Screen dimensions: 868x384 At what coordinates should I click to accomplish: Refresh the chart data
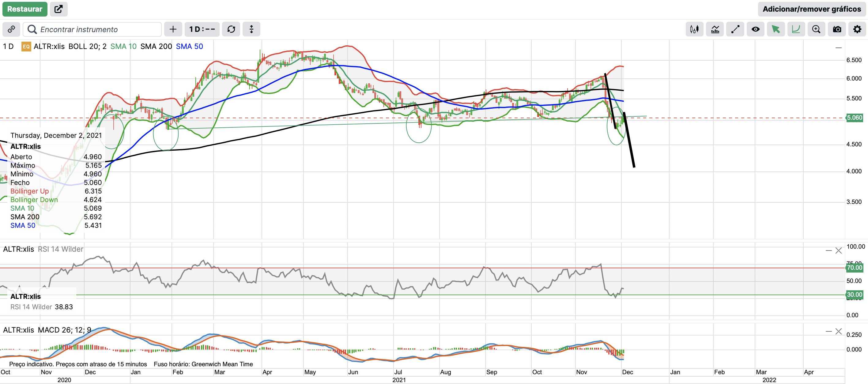tap(231, 29)
